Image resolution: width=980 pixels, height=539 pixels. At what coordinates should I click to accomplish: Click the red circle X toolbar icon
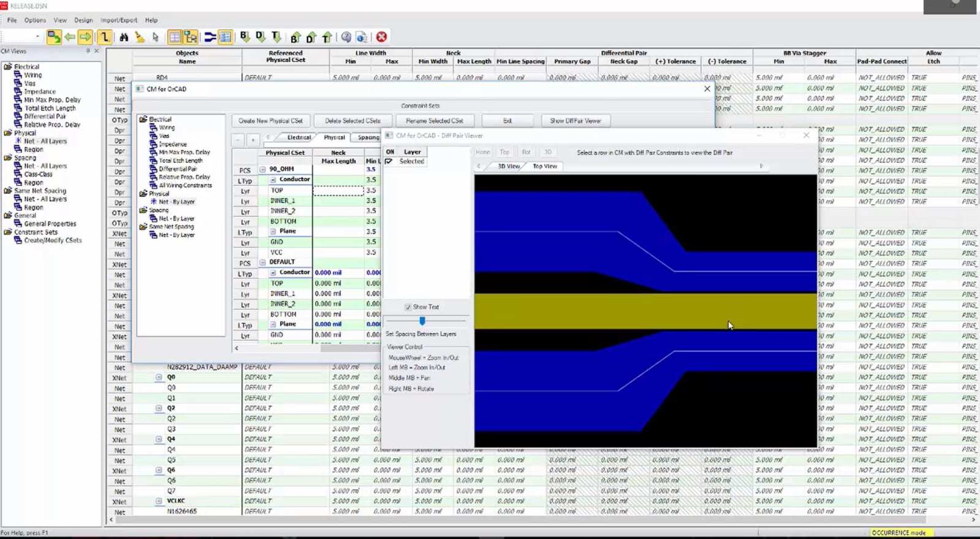[382, 37]
